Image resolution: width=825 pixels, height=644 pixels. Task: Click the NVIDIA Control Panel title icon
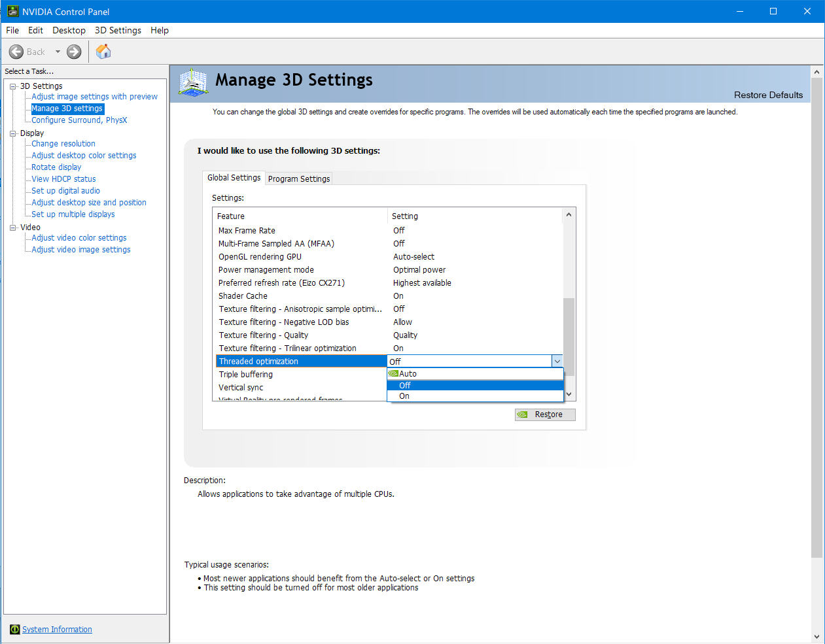12,11
